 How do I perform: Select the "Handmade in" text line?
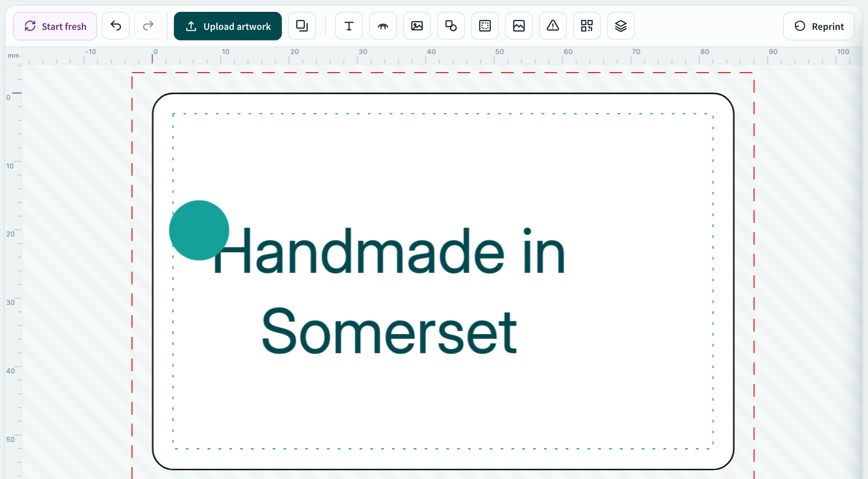(389, 252)
